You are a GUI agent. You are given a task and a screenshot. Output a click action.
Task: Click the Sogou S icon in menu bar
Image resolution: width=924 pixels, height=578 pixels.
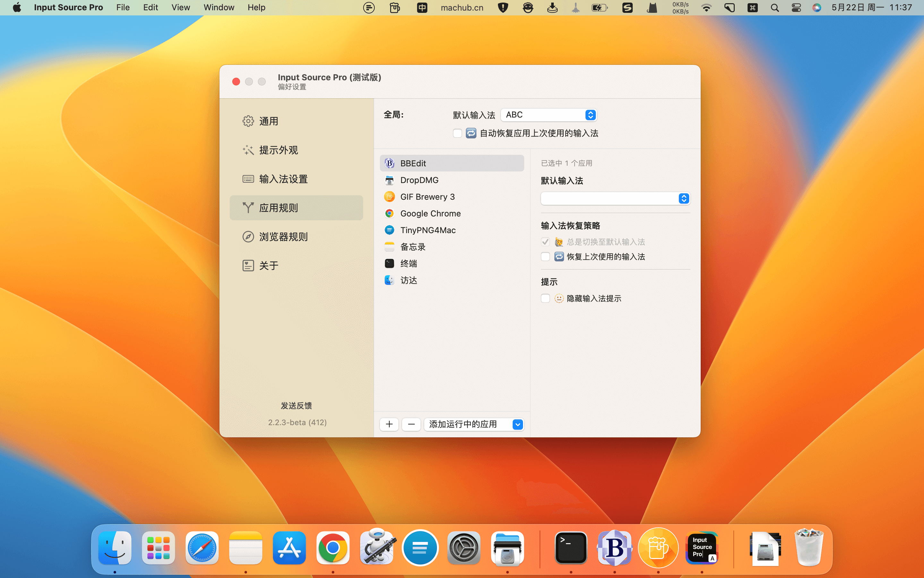pos(627,8)
